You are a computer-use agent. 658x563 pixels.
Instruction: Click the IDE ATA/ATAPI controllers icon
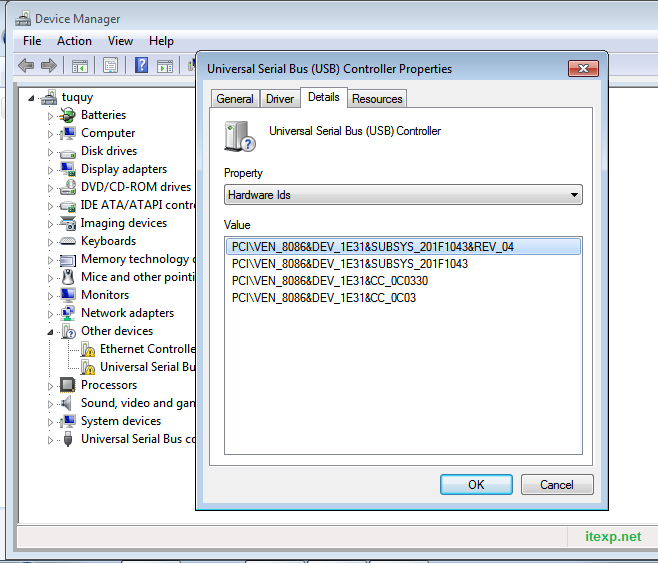68,206
